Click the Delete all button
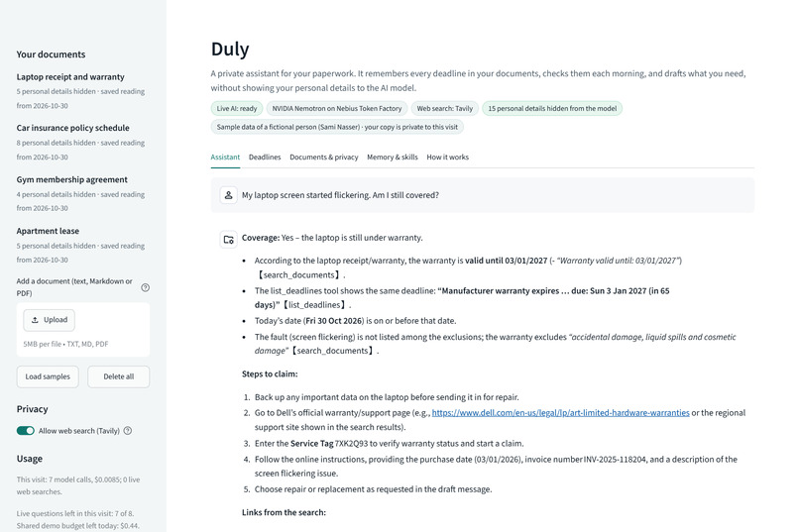Image resolution: width=799 pixels, height=532 pixels. (x=119, y=376)
